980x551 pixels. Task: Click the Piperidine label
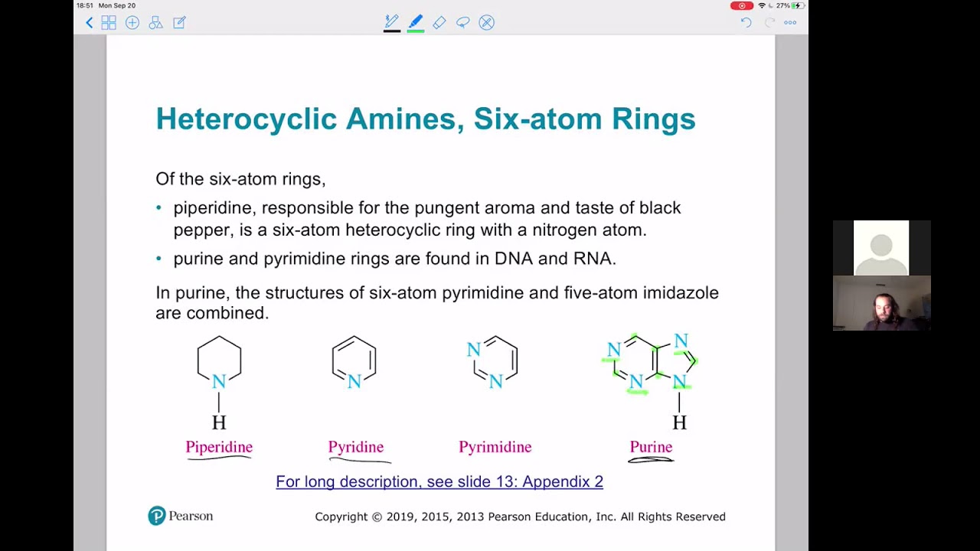click(x=219, y=447)
